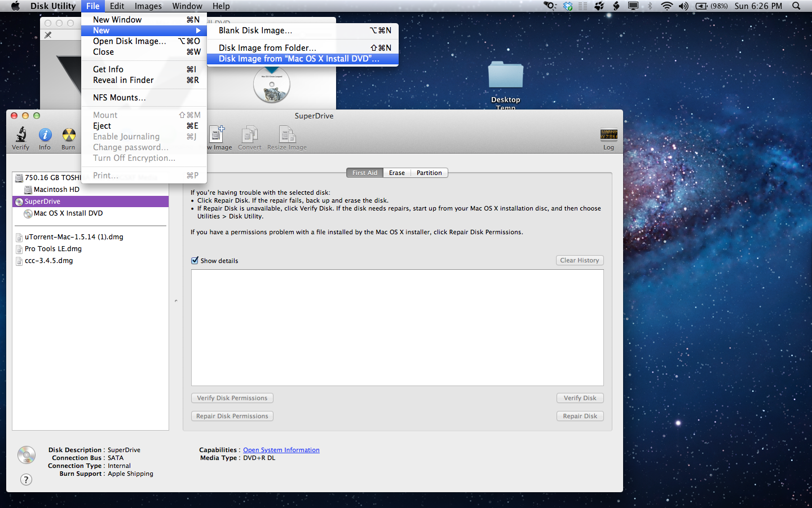Click the Burn toolbar icon
This screenshot has height=508, width=812.
pos(69,135)
